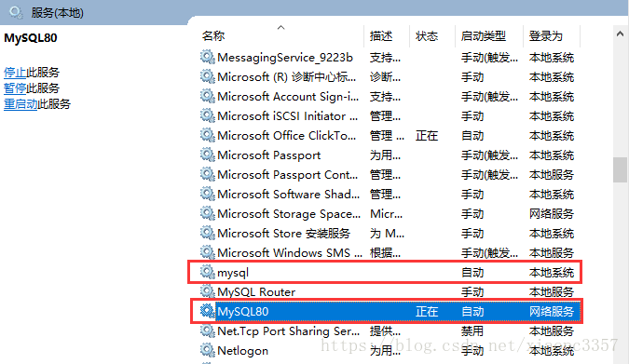The height and width of the screenshot is (364, 629).
Task: Sort by the 状态 column header
Action: (x=427, y=36)
